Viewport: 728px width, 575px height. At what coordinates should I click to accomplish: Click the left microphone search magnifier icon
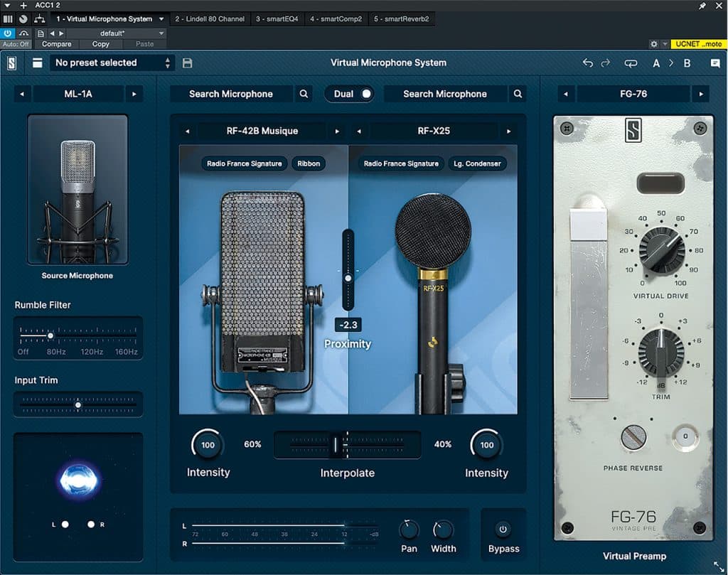point(304,94)
